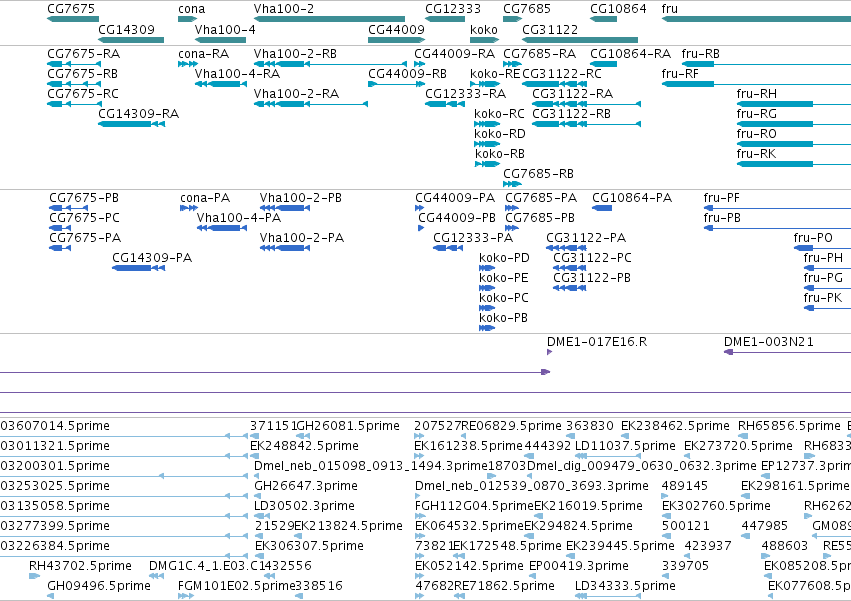Click protein Vha100-4-PA
Screen dimensions: 851x601
[x=239, y=218]
